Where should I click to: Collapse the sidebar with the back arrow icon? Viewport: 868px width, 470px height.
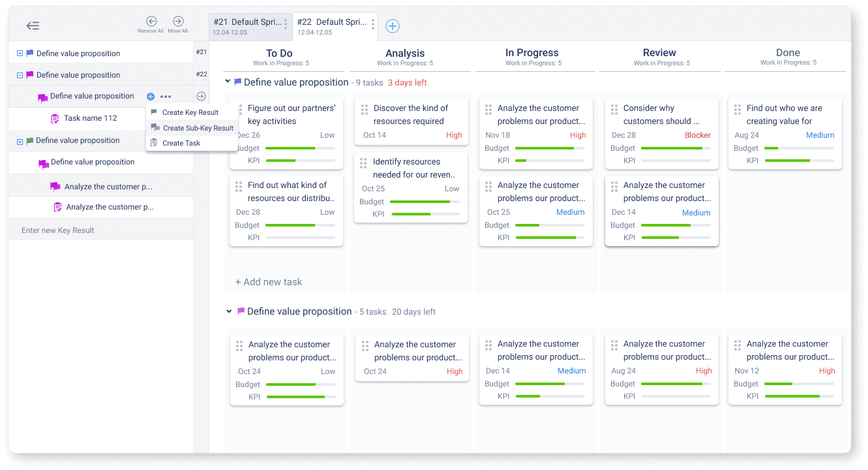[x=33, y=26]
